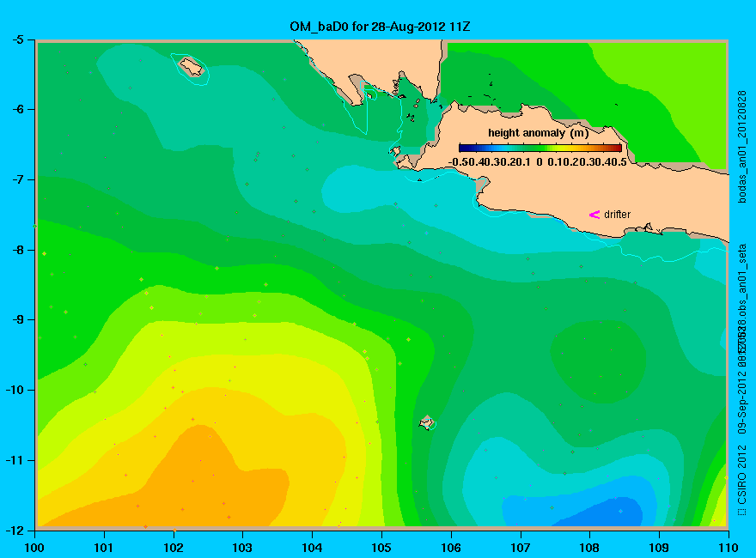This screenshot has width=756, height=558.
Task: Click the plot title 'OM_baD0 for 28-Aug-2012 11Z'
Action: [x=380, y=27]
